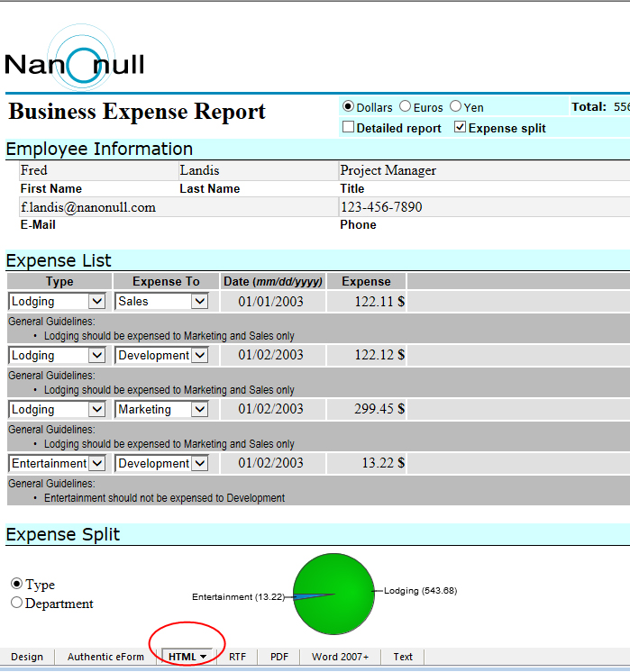Select the Yen currency option
Viewport: 630px width, 672px height.
tap(455, 107)
